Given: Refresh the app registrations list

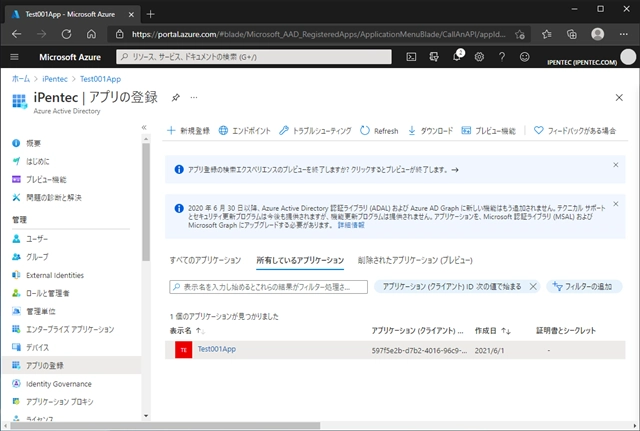Looking at the screenshot, I should (x=379, y=131).
